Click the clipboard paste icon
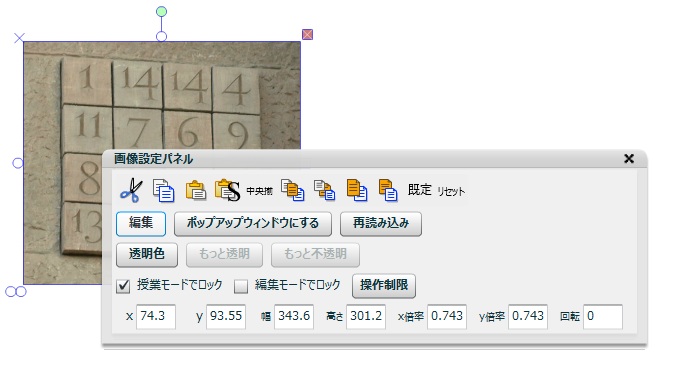 coord(196,190)
